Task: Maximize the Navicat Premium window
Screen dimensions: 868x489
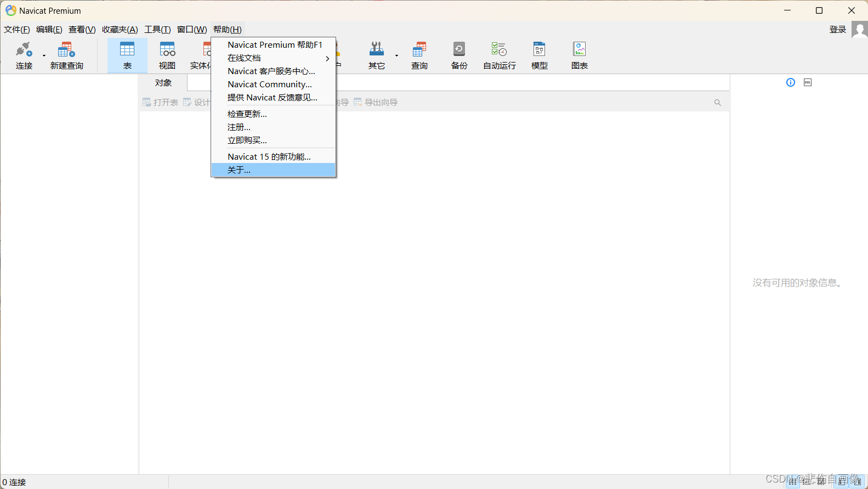Action: click(819, 10)
